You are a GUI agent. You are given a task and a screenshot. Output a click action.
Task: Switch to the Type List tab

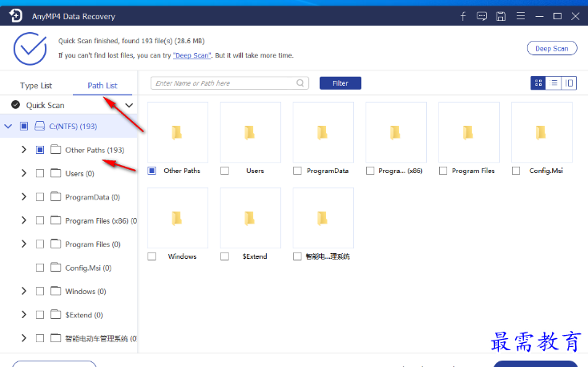(x=36, y=86)
